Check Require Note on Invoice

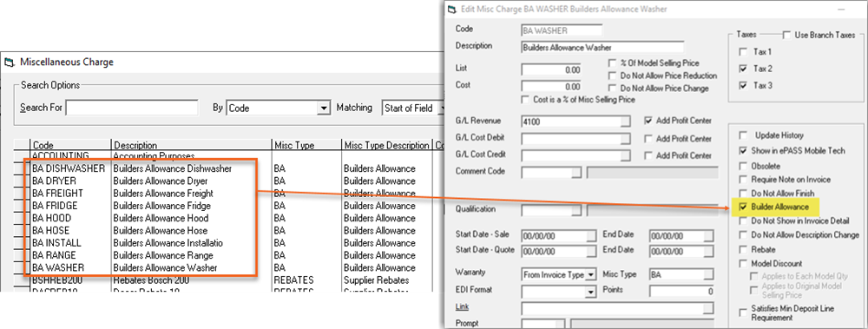click(743, 180)
